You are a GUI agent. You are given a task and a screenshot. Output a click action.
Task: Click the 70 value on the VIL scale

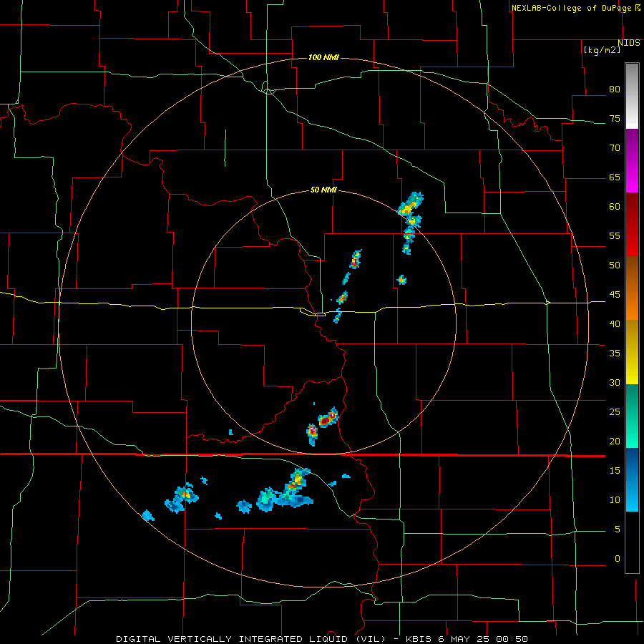615,148
